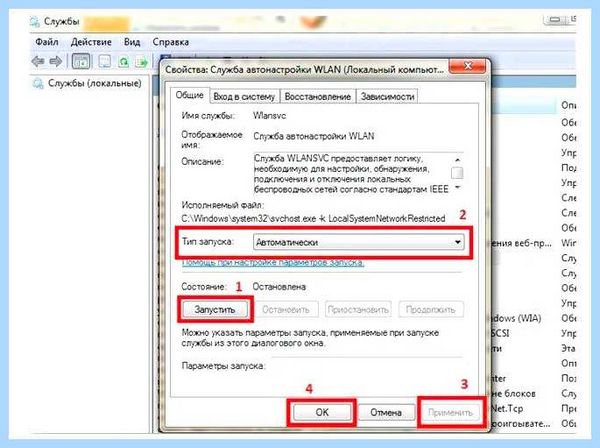
Task: Close the WLAN properties dialog
Action: [468, 66]
